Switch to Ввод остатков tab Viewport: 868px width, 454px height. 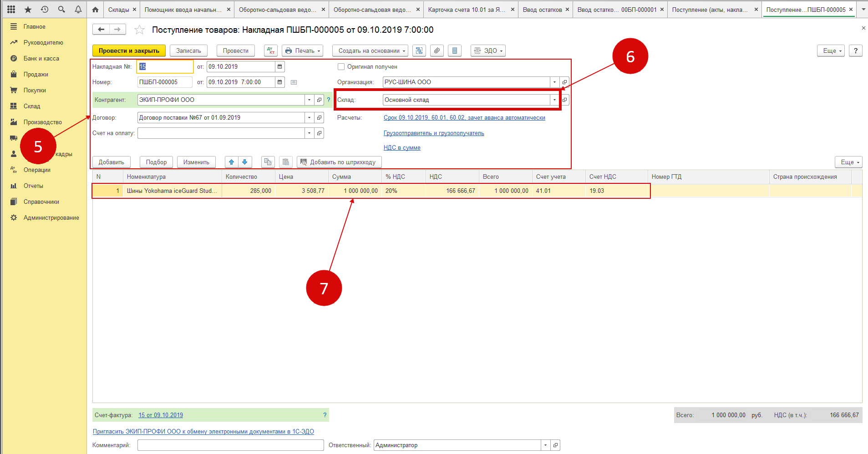pos(542,10)
